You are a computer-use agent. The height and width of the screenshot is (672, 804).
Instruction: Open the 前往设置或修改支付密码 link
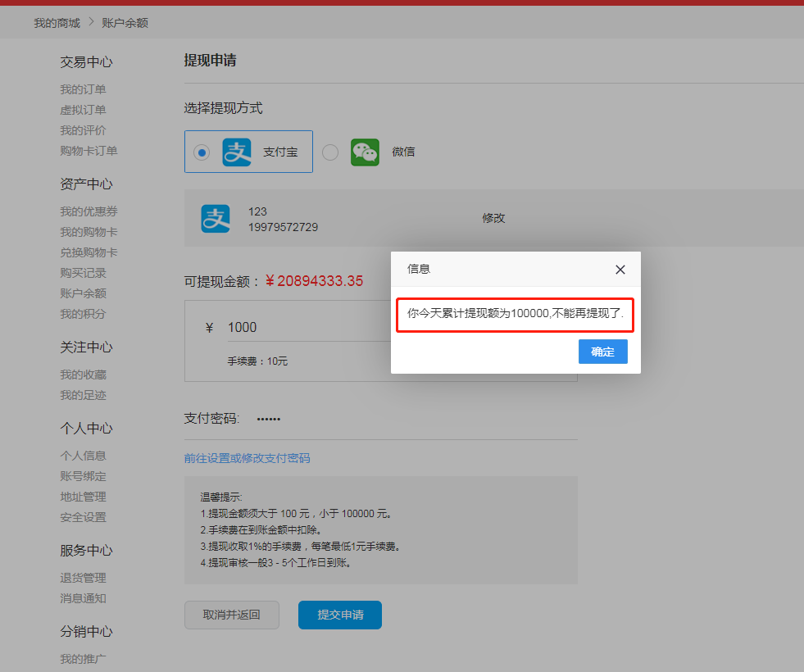coord(247,458)
